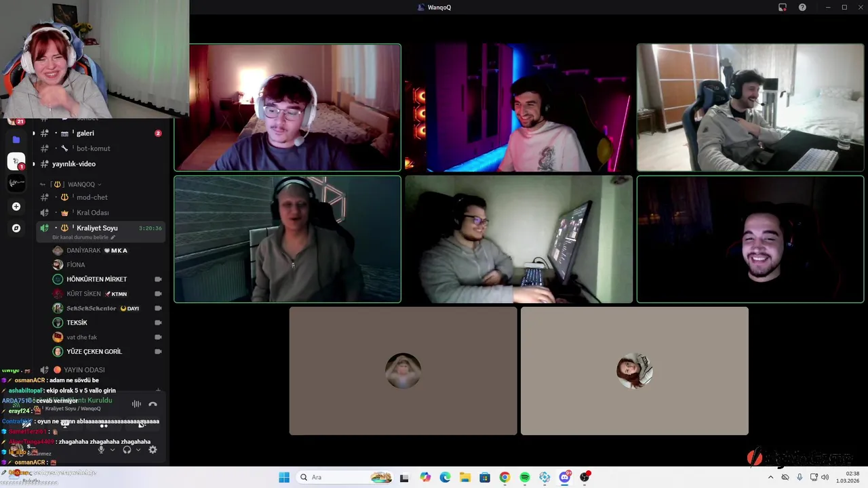Open the white server icon with badge 1
This screenshot has width=868, height=488.
coord(16,161)
